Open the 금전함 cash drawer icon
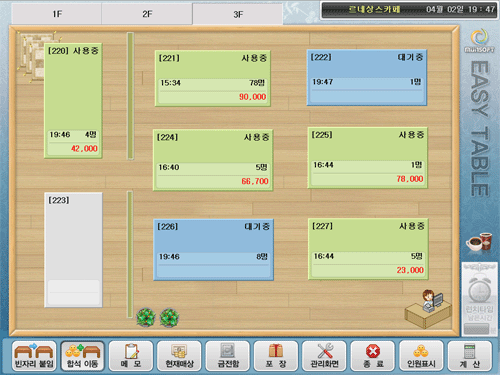Screen dimensions: 500x375 [x=228, y=356]
